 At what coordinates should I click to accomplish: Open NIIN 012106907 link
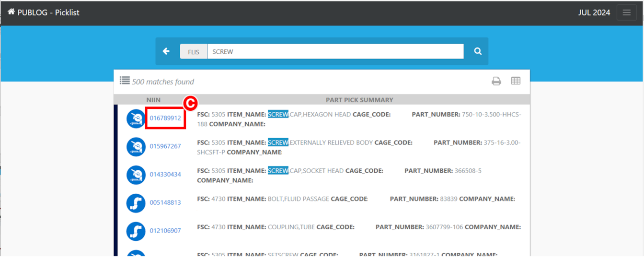[x=165, y=231]
